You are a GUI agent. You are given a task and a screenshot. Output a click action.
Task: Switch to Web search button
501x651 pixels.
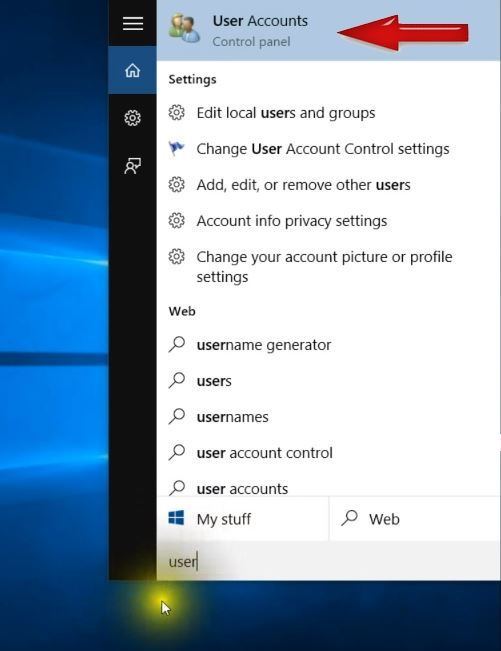(415, 519)
